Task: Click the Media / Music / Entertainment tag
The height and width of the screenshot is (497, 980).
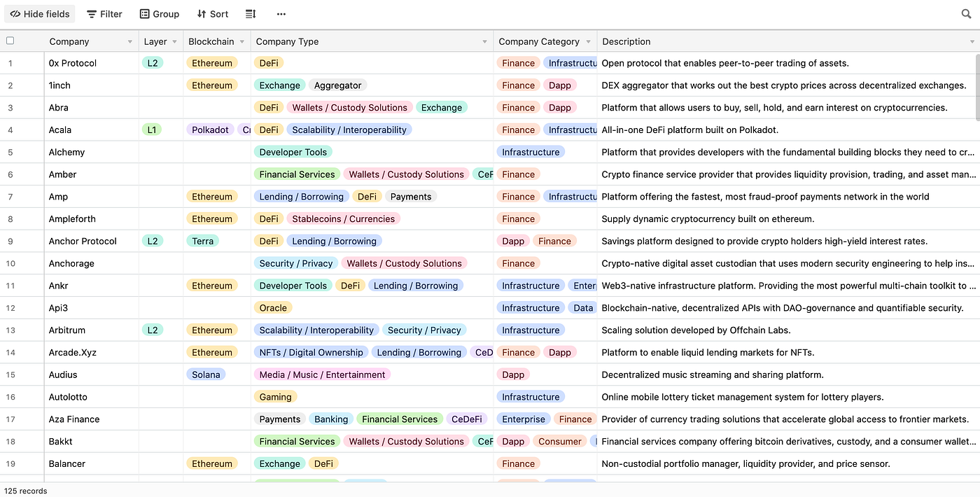Action: point(322,374)
